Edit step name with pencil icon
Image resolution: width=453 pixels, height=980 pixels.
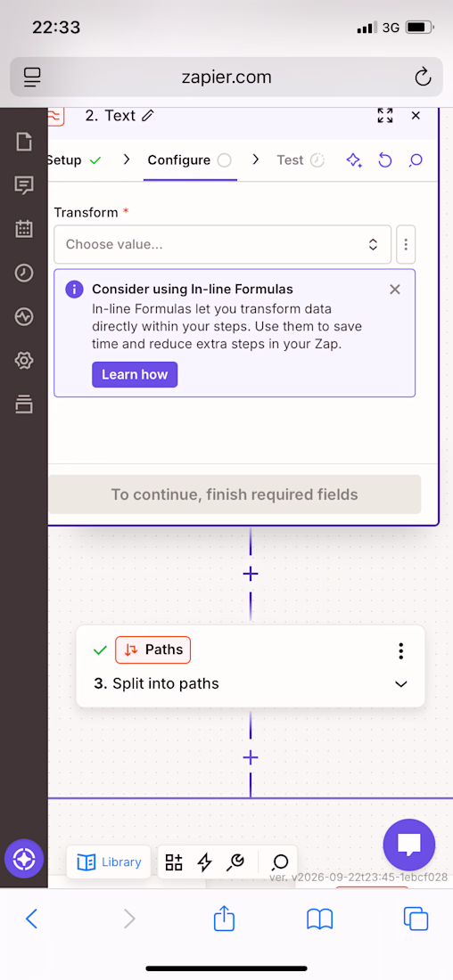click(x=148, y=116)
